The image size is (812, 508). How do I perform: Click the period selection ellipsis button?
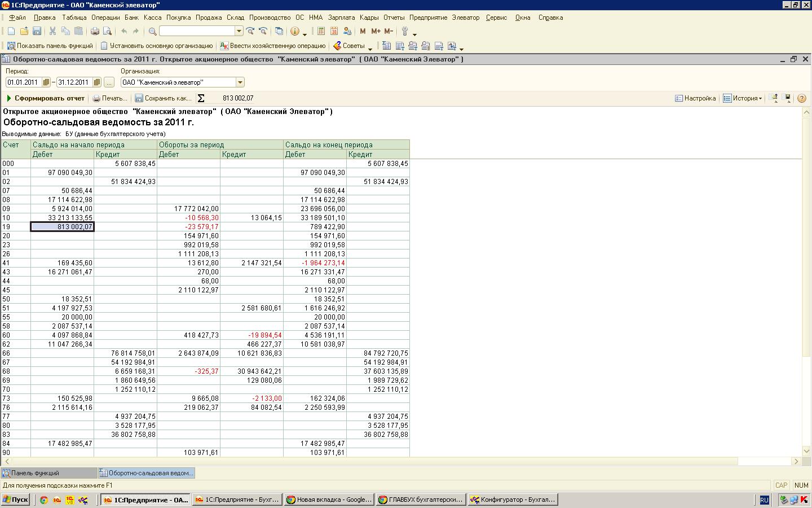[x=109, y=82]
